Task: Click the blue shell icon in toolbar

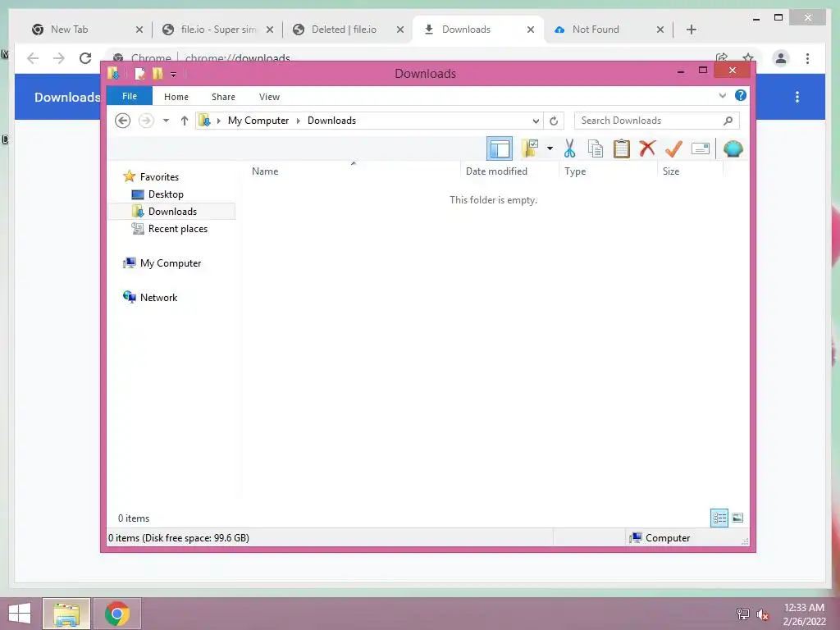Action: point(733,148)
